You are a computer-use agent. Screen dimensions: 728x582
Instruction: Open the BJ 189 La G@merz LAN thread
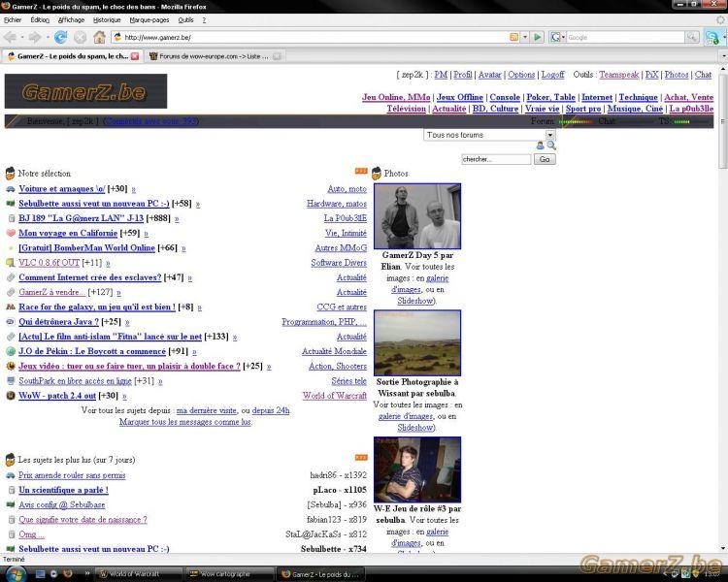coord(81,218)
